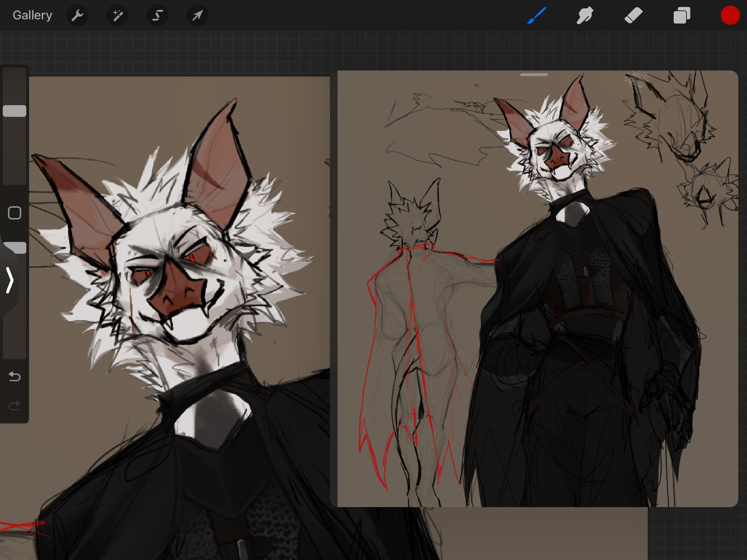This screenshot has width=747, height=560.
Task: Redo the last undone stroke
Action: point(15,405)
